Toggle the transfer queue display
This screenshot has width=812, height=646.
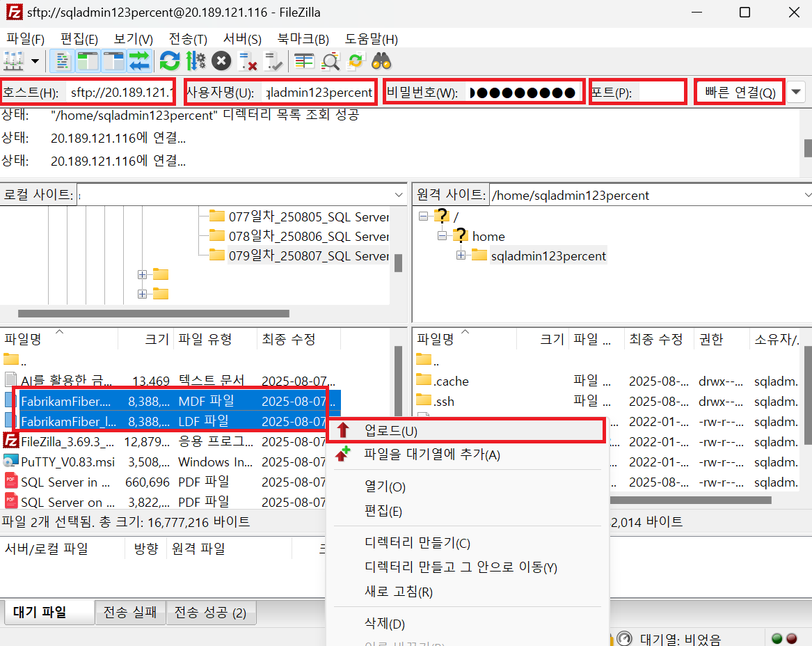[139, 61]
